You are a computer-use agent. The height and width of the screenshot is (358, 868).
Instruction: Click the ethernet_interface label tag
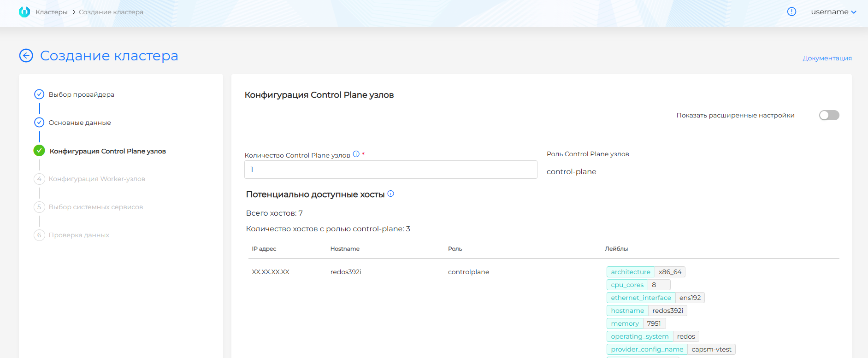(x=641, y=298)
